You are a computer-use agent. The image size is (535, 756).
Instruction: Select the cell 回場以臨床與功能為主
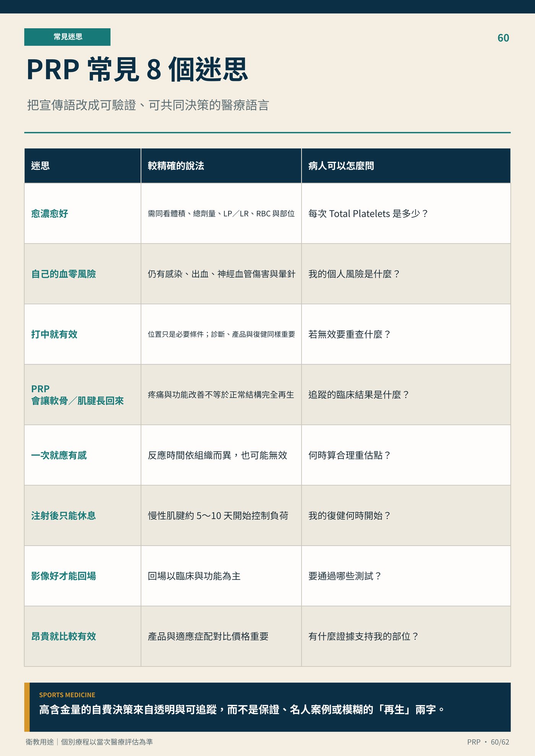point(221,576)
